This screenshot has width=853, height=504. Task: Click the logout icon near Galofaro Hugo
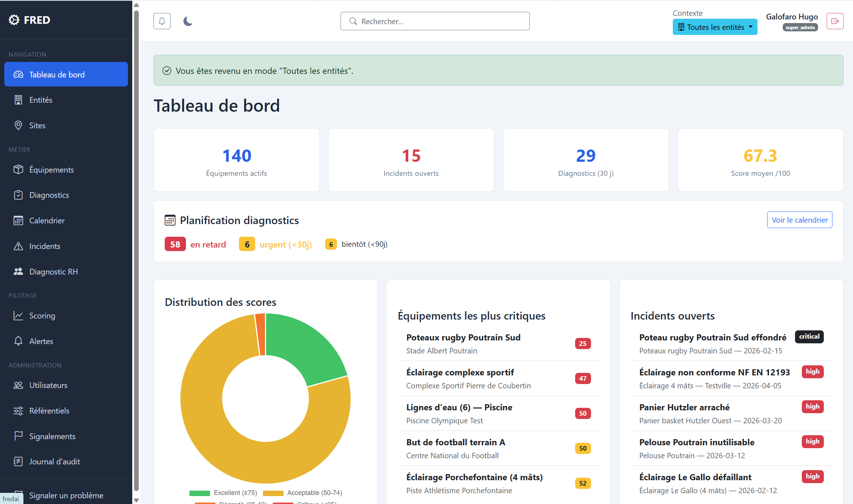(835, 21)
